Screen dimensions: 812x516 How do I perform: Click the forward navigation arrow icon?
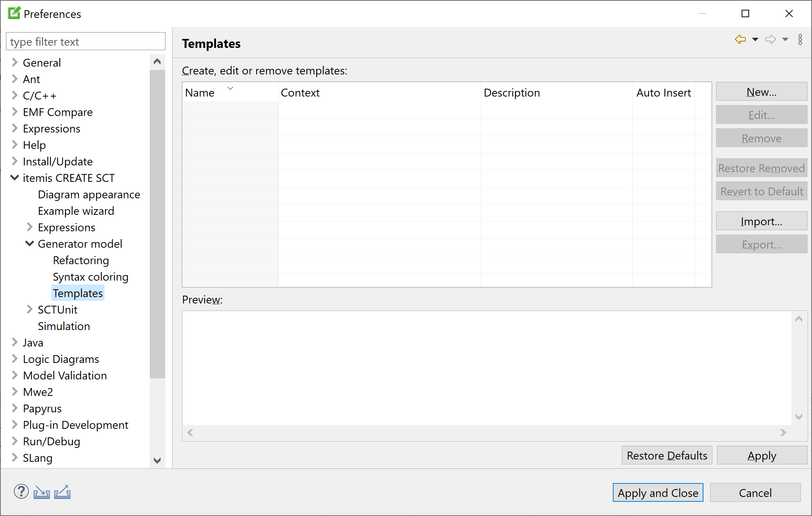coord(770,39)
